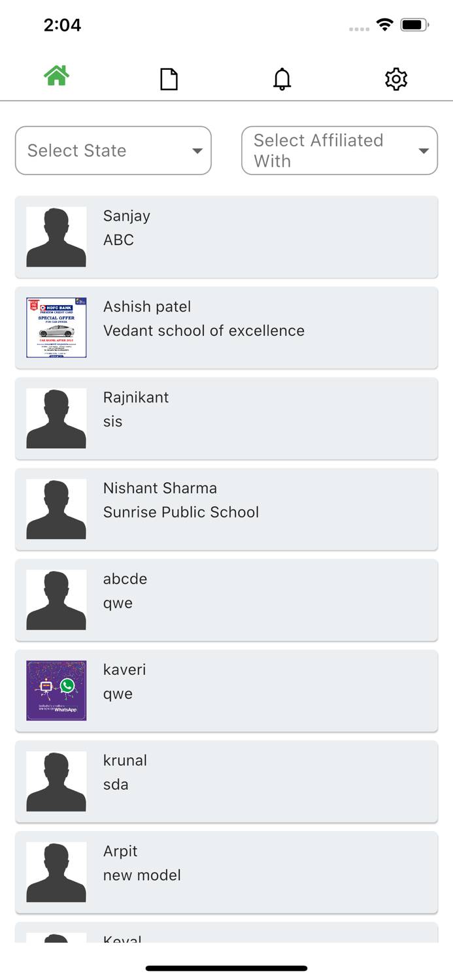This screenshot has height=980, width=453.
Task: Click krunal's profile silhouette image
Action: [x=56, y=781]
